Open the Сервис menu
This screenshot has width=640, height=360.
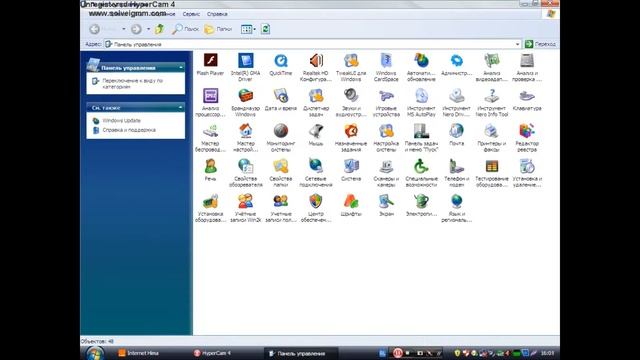click(x=191, y=14)
